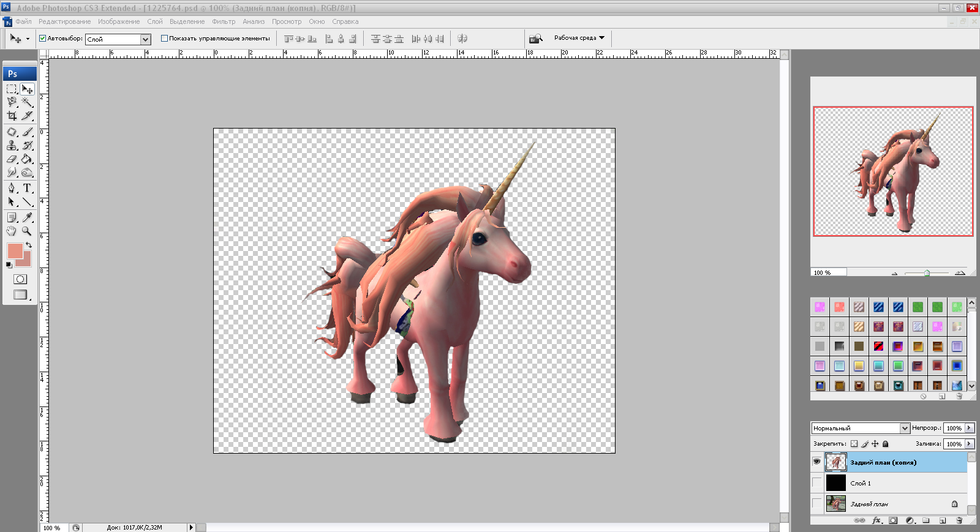Select the Notes tool

pyautogui.click(x=12, y=217)
